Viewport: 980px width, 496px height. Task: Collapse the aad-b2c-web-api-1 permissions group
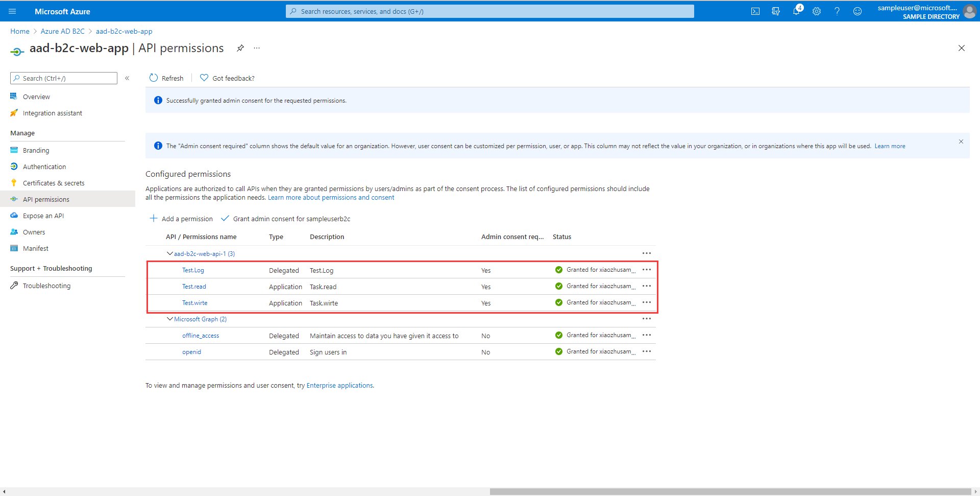(170, 253)
